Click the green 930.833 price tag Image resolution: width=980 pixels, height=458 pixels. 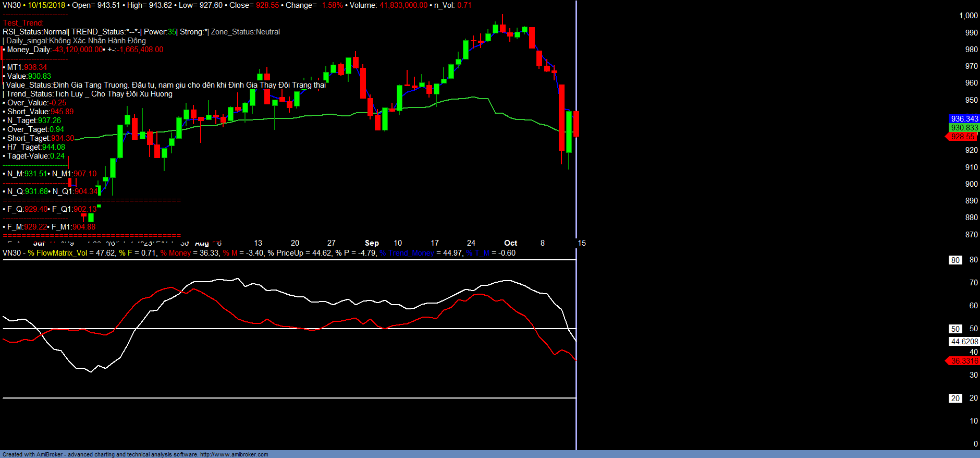tap(964, 128)
